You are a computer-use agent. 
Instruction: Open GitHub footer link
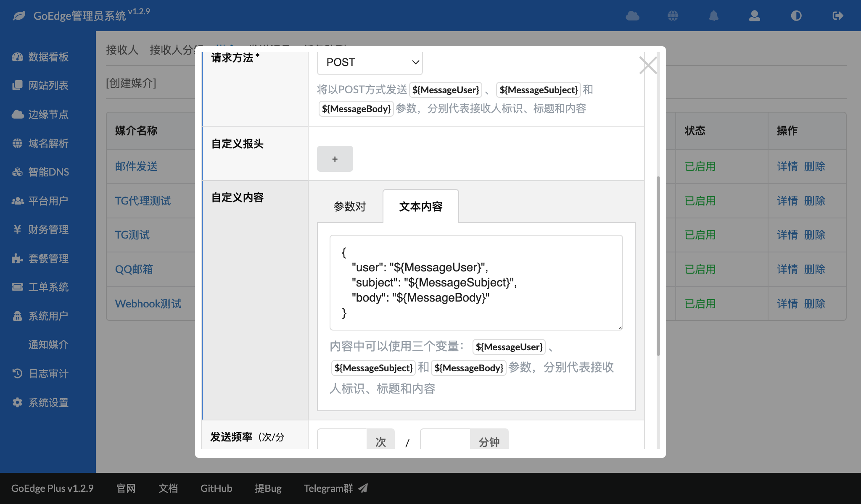tap(216, 488)
